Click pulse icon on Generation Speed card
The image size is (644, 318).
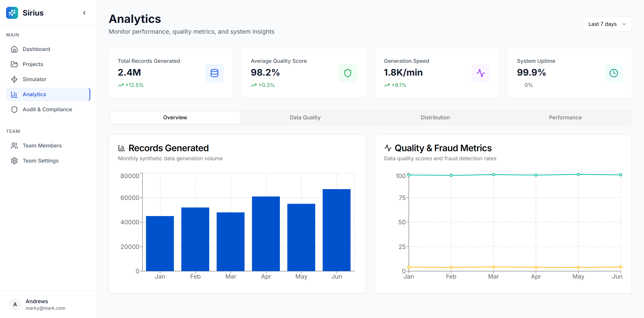point(481,73)
